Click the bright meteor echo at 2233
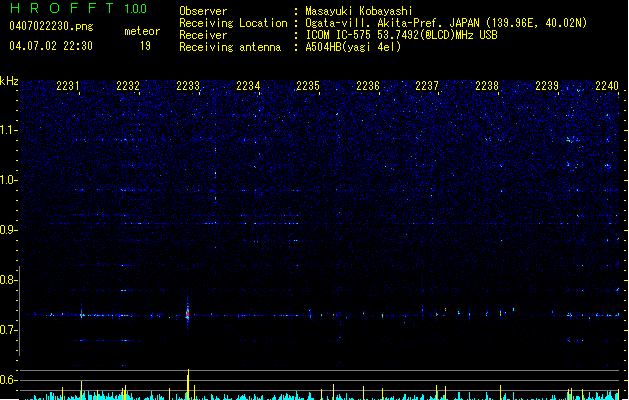 187,311
